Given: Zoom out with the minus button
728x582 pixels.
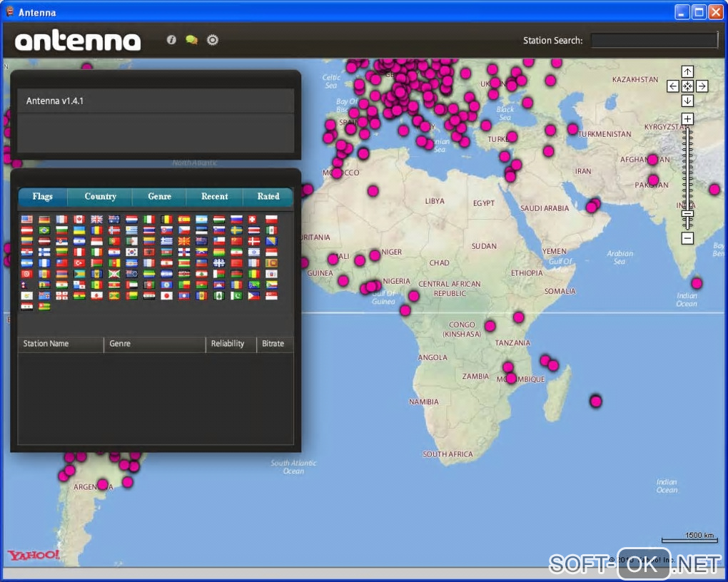Looking at the screenshot, I should pyautogui.click(x=687, y=238).
